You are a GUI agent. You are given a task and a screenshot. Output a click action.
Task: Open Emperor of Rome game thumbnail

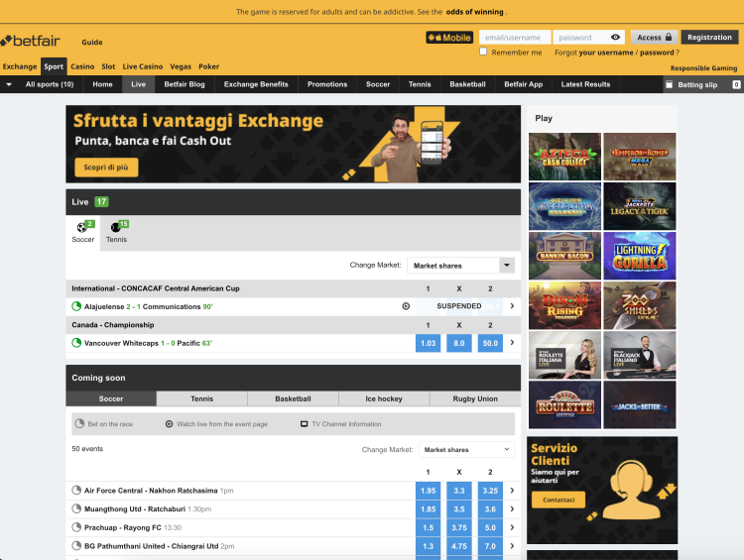(640, 157)
